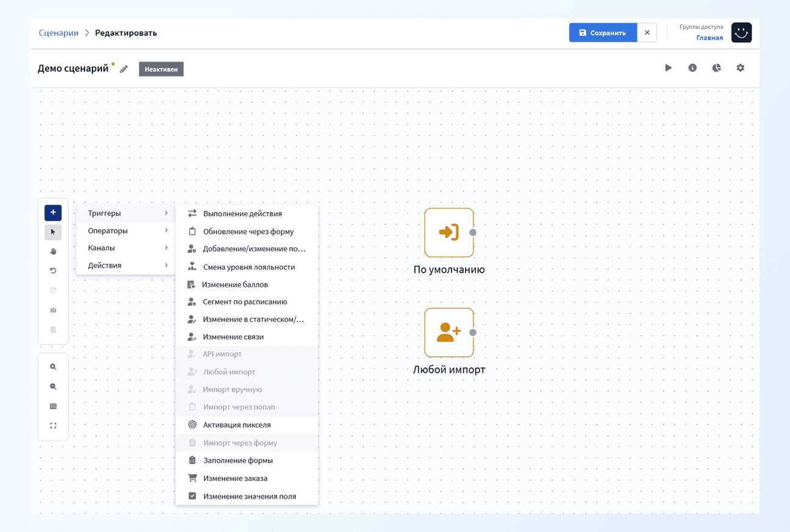The height and width of the screenshot is (532, 790).
Task: Select the По умолчанию entry node
Action: [x=449, y=233]
